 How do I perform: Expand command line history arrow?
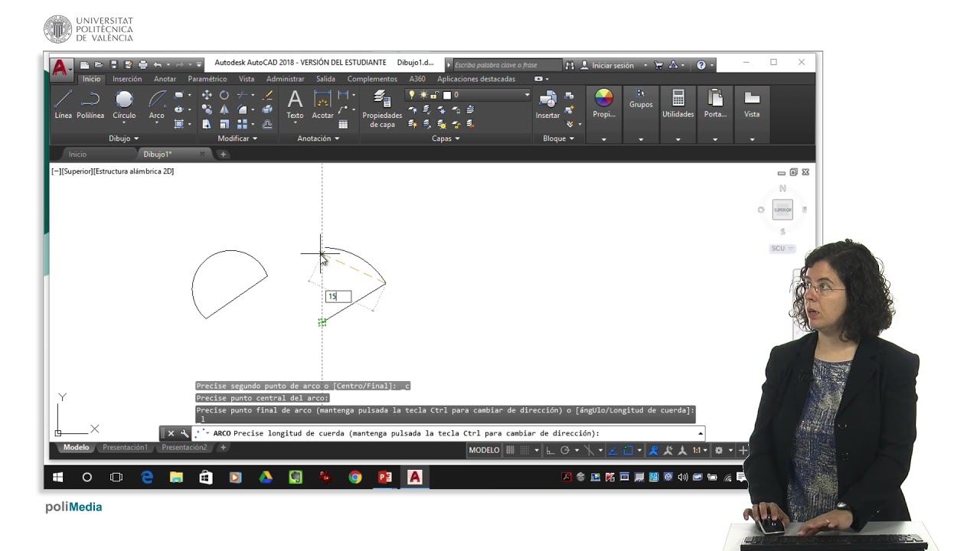700,433
